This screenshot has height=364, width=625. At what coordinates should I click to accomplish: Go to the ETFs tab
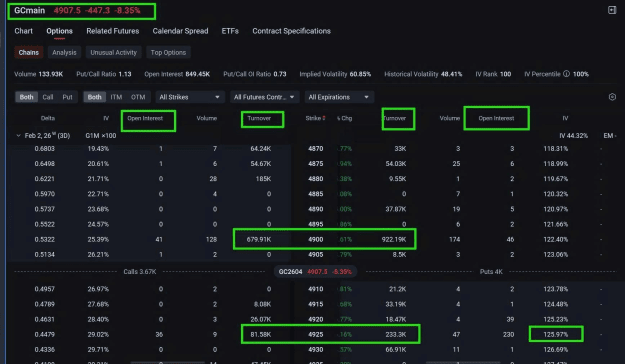click(x=230, y=31)
